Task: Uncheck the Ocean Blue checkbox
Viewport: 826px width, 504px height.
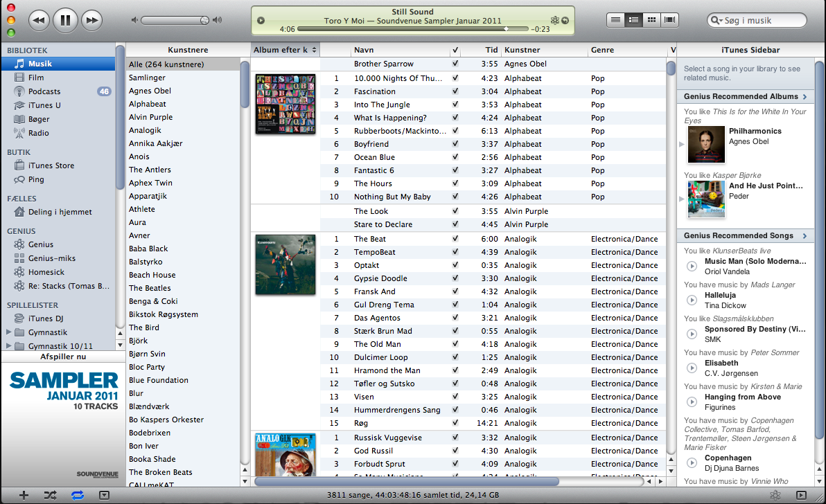Action: pyautogui.click(x=455, y=157)
